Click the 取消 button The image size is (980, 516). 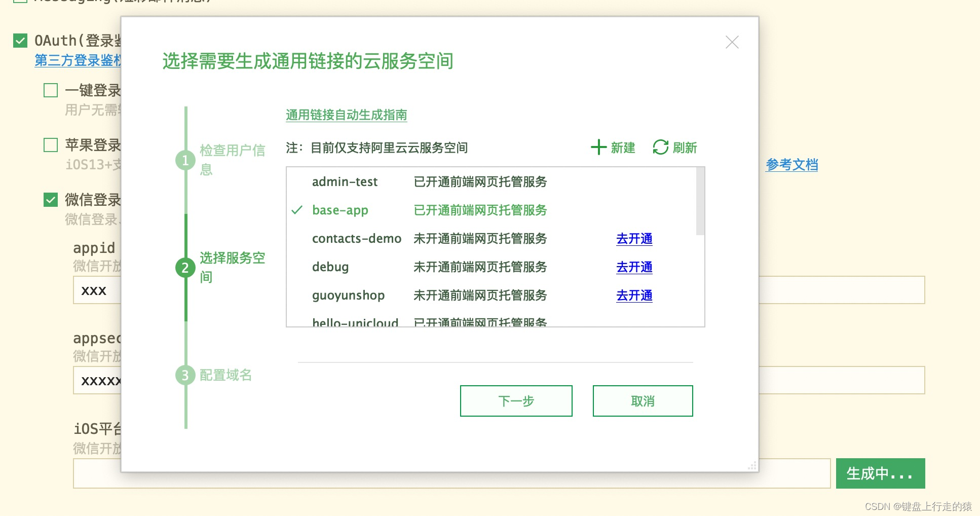coord(643,401)
